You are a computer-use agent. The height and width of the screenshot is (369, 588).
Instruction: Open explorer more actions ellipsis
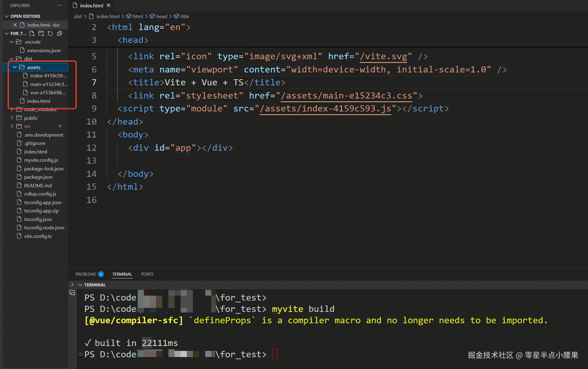pyautogui.click(x=60, y=6)
